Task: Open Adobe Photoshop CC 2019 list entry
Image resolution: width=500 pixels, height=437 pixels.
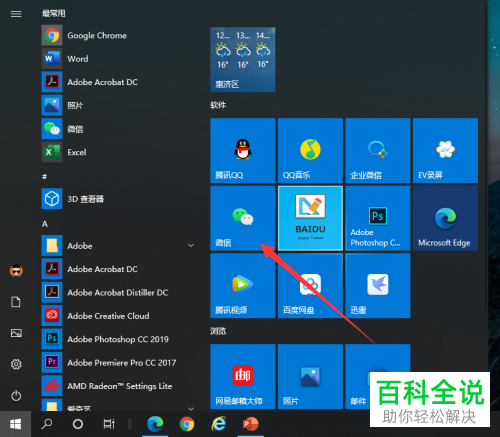Action: (118, 339)
